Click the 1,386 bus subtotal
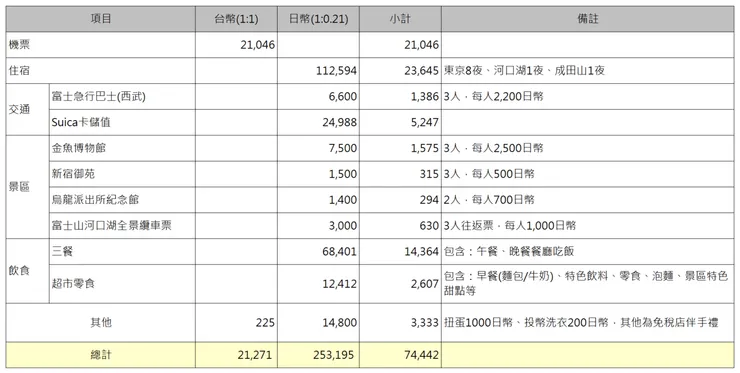740x373 pixels. tap(400, 97)
